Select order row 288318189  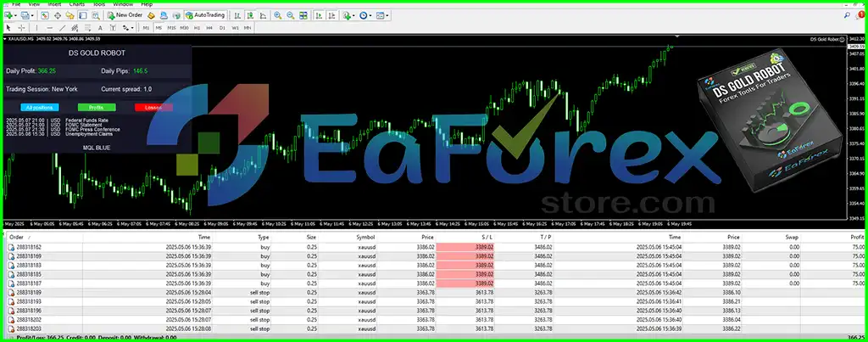tap(436, 292)
